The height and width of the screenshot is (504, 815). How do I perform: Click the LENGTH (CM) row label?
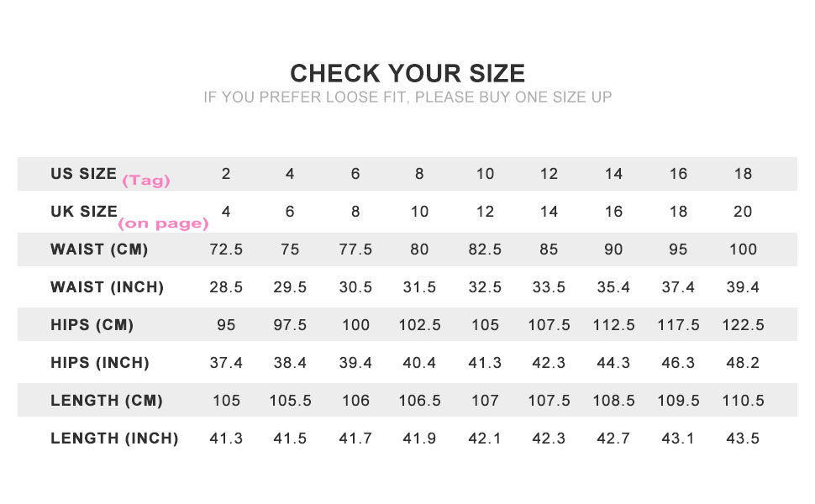tap(107, 401)
